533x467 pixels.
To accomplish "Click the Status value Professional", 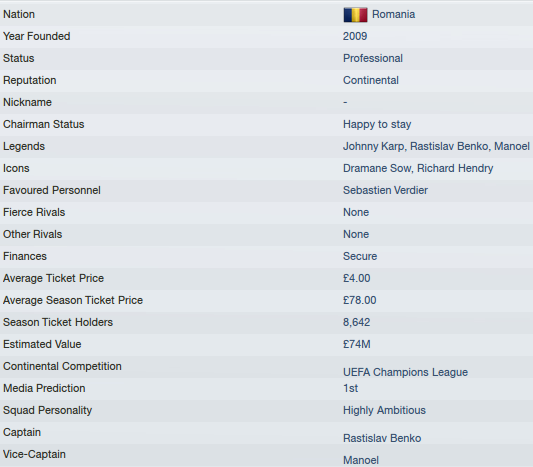I will click(373, 58).
